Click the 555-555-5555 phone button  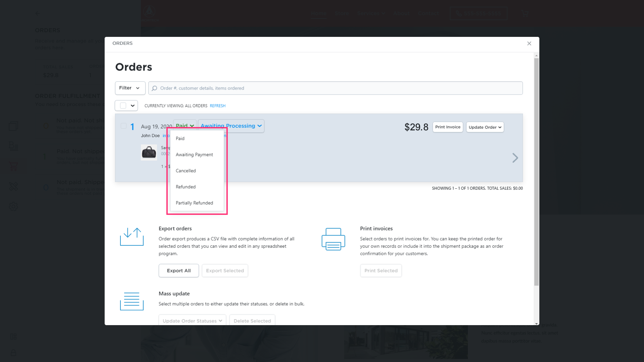point(478,13)
